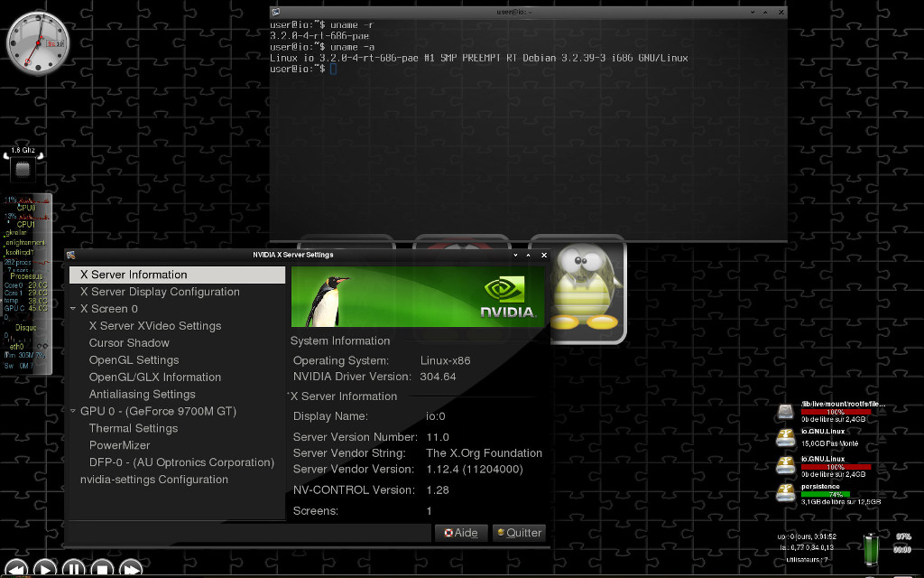Open terminal window menu icon
This screenshot has height=578, width=924.
[276, 12]
